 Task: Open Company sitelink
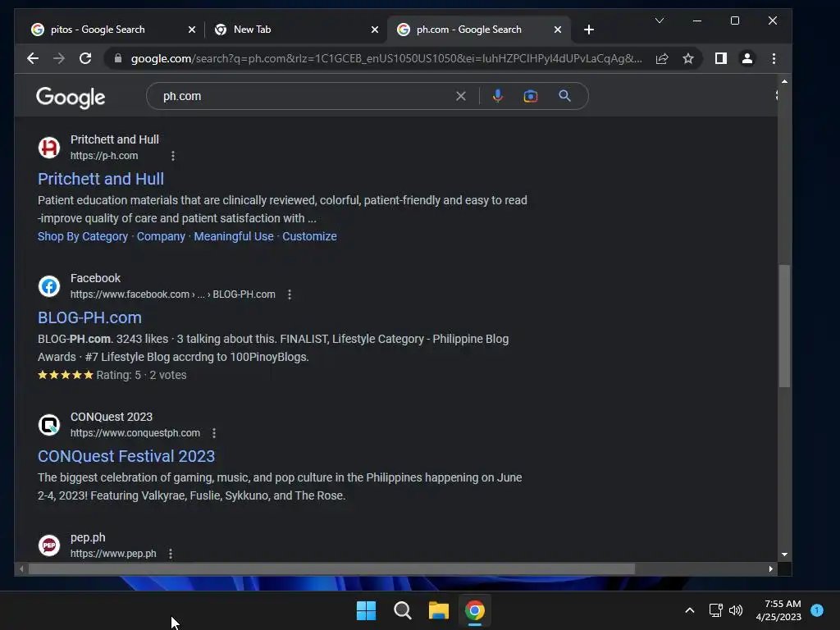[161, 236]
